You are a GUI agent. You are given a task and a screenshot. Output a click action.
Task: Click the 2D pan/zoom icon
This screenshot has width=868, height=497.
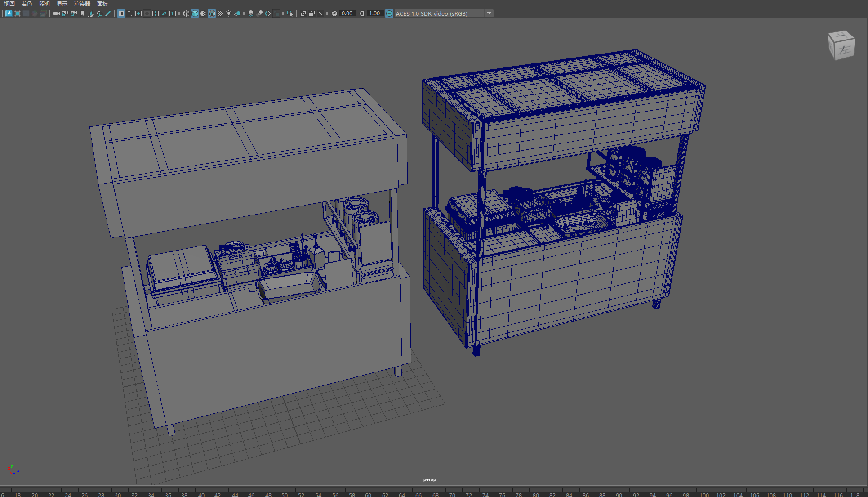tap(99, 13)
